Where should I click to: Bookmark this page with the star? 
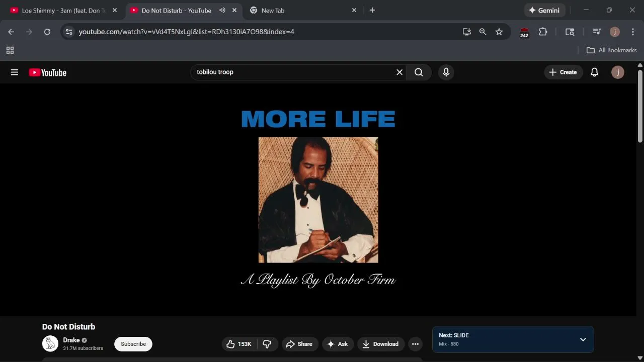[499, 32]
